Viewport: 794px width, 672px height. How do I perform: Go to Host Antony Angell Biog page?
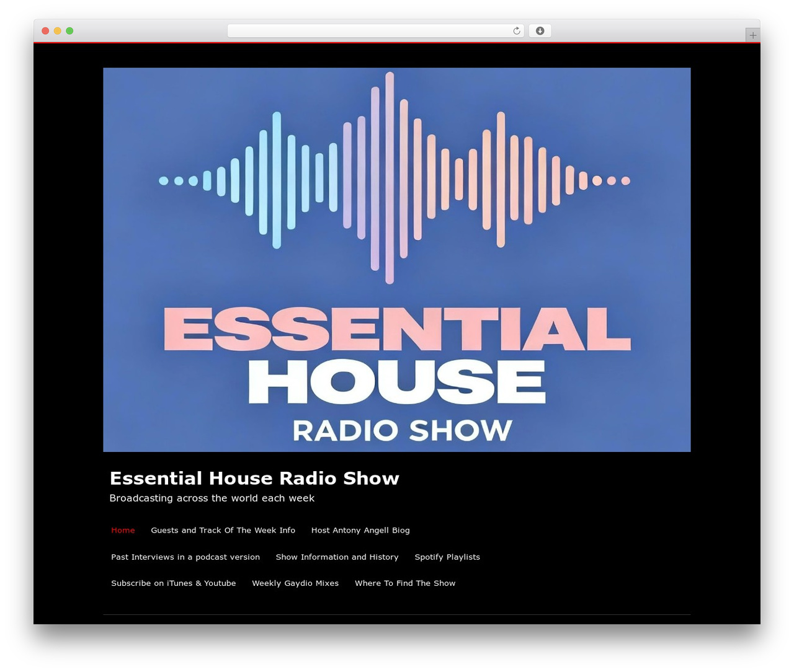tap(360, 530)
